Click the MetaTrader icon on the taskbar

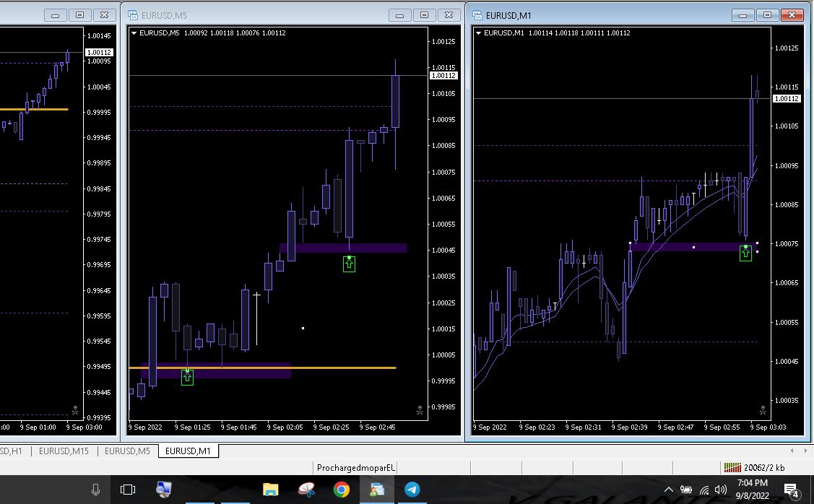tap(377, 490)
